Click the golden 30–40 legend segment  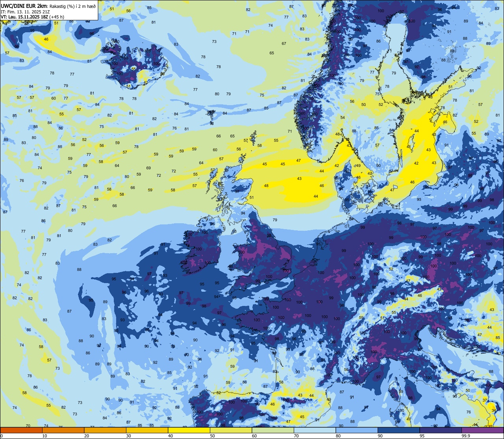click(147, 430)
